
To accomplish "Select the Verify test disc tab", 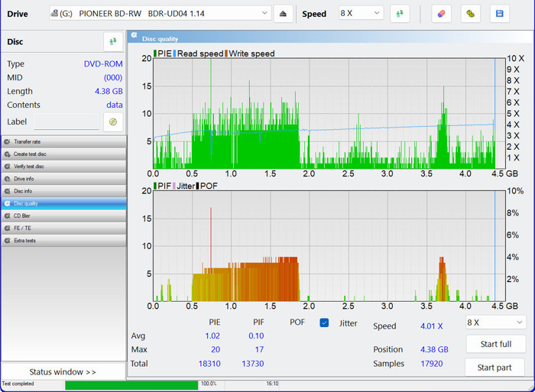I will coord(64,167).
